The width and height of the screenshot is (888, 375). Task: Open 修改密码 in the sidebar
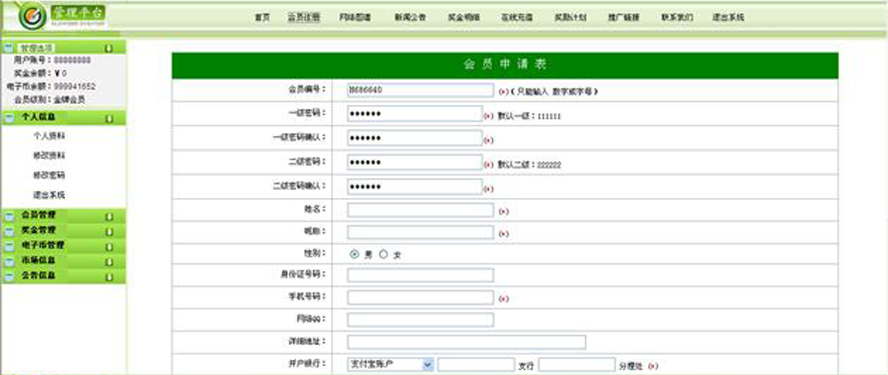click(49, 175)
